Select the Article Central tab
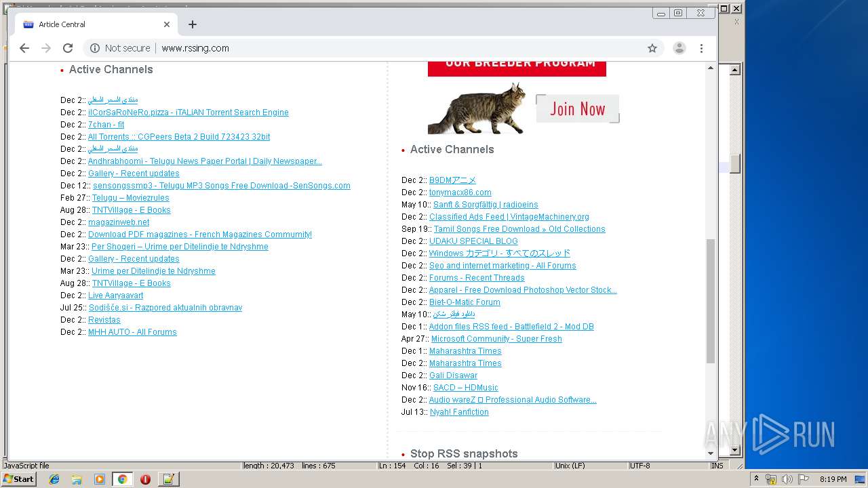Image resolution: width=868 pixels, height=488 pixels. click(x=96, y=24)
